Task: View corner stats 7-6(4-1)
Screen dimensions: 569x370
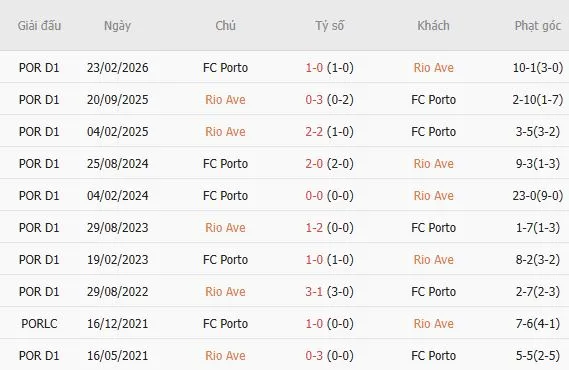Action: pos(538,324)
